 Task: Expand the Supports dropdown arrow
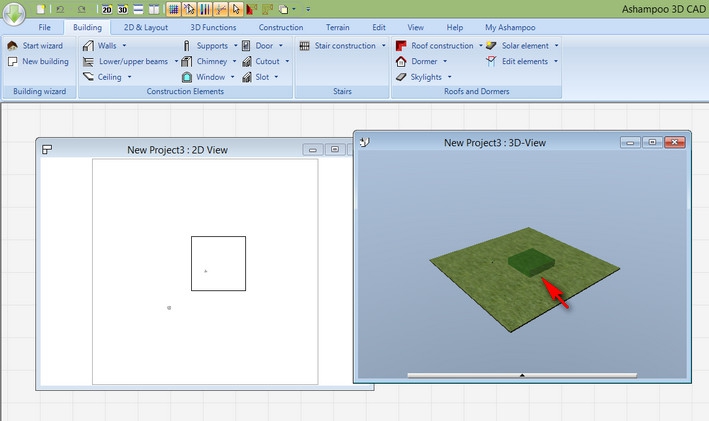pyautogui.click(x=236, y=46)
